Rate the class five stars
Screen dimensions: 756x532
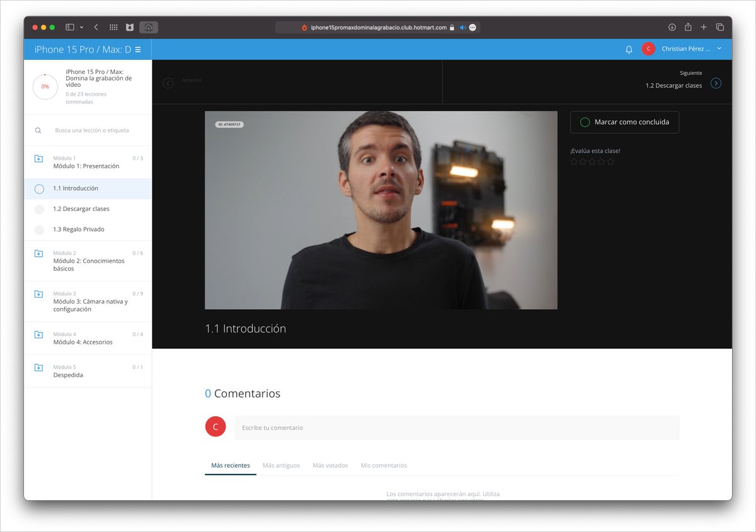pyautogui.click(x=610, y=162)
